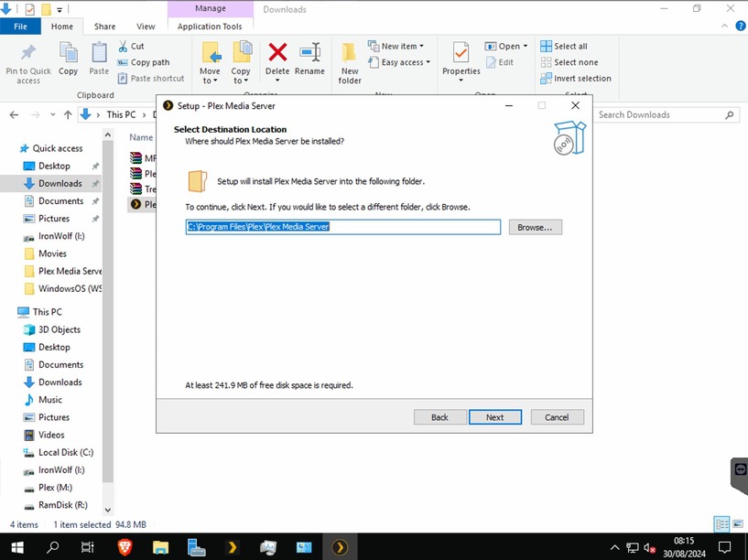The height and width of the screenshot is (560, 748).
Task: Click the muted volume tray icon
Action: click(x=649, y=547)
